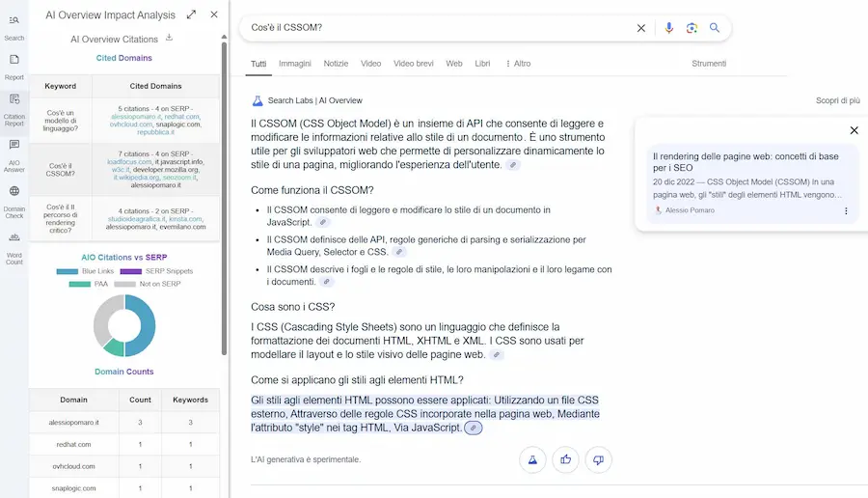Close the source card popup
Screen dimensions: 868x498
pyautogui.click(x=854, y=130)
